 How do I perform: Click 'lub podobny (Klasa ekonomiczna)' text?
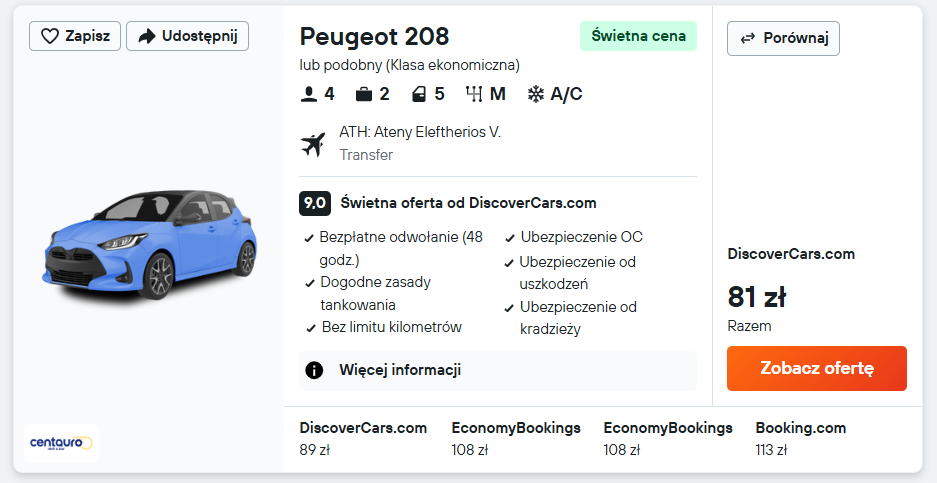410,65
